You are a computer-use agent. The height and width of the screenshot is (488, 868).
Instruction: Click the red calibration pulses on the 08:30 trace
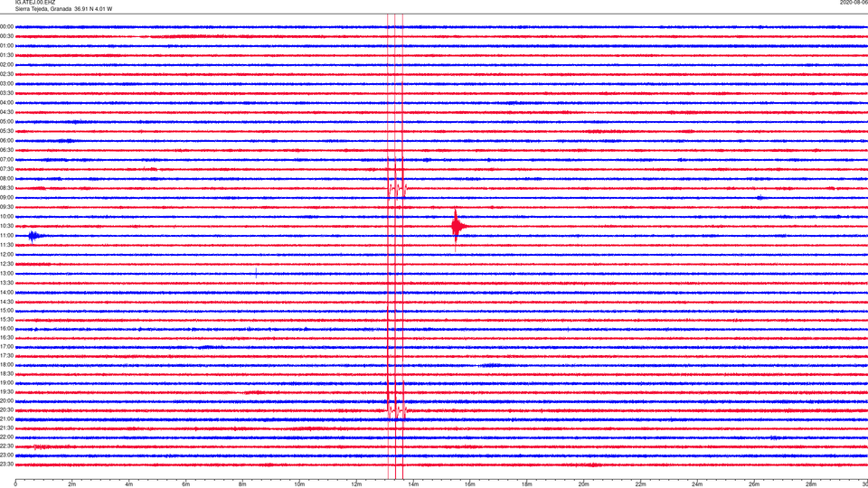(398, 189)
